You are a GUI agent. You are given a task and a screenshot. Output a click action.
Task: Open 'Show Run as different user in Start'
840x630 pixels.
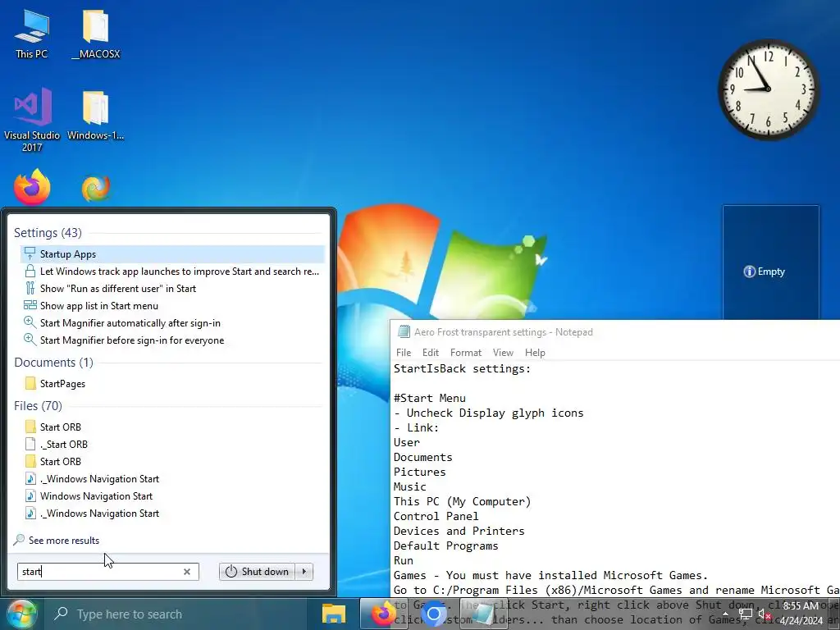point(172,288)
